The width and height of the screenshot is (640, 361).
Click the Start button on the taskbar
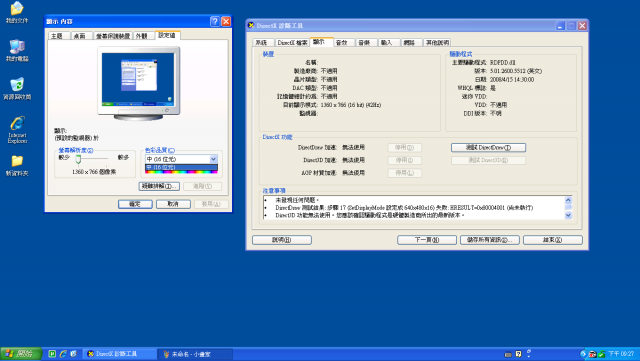tap(21, 354)
